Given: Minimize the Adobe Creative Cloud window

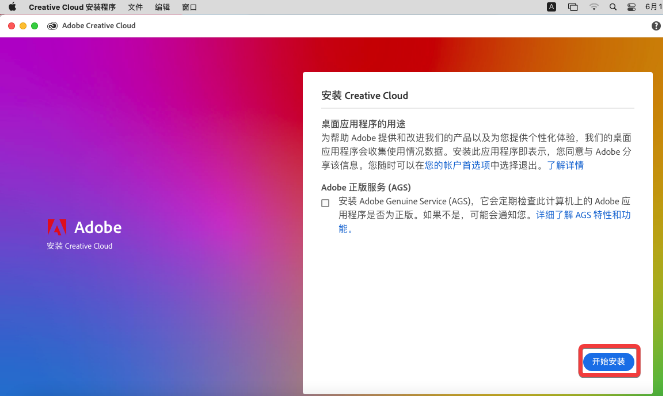Looking at the screenshot, I should [23, 26].
